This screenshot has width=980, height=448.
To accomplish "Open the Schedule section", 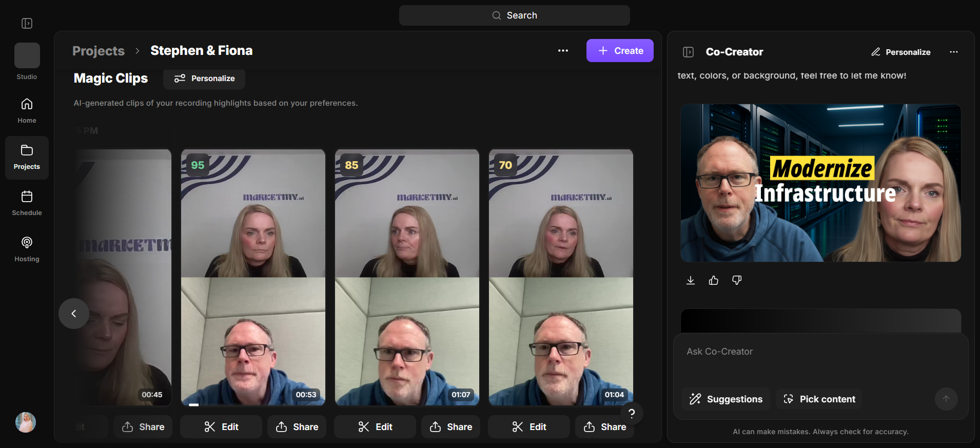I will [27, 203].
